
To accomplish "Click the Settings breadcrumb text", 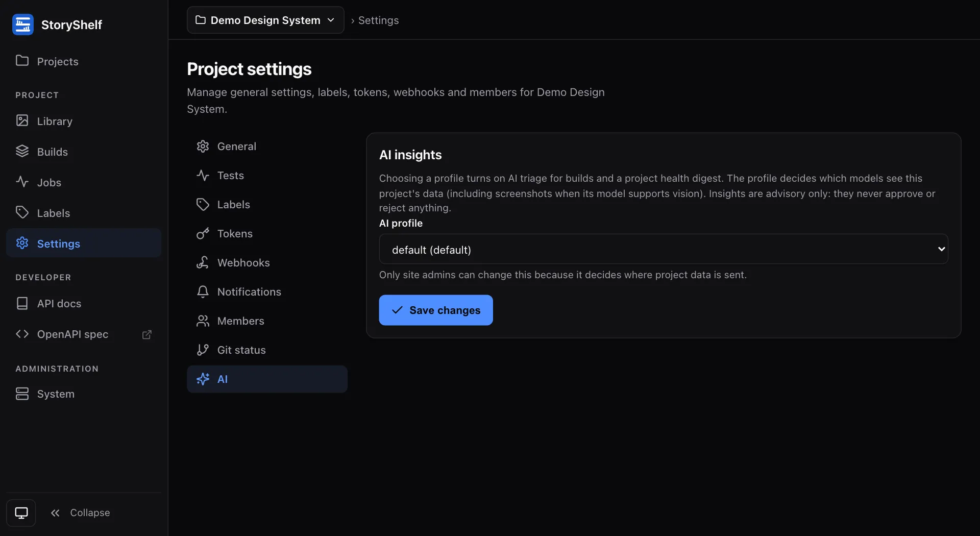I will [378, 20].
